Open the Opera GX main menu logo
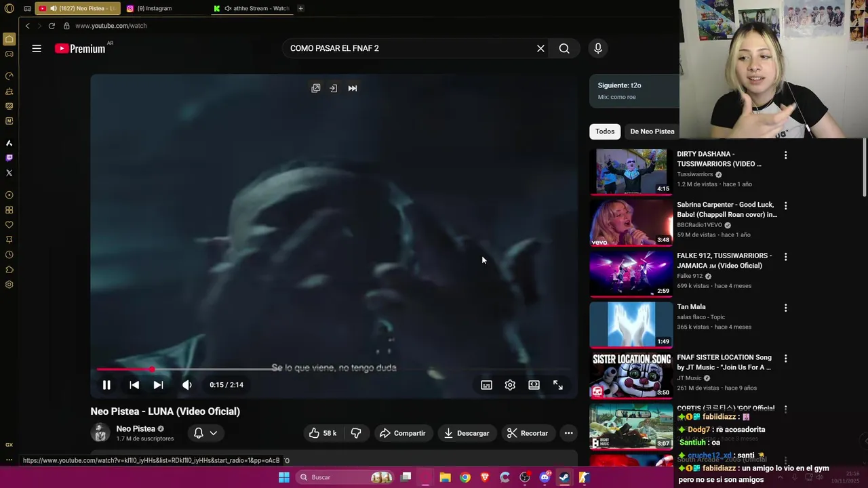 (9, 9)
